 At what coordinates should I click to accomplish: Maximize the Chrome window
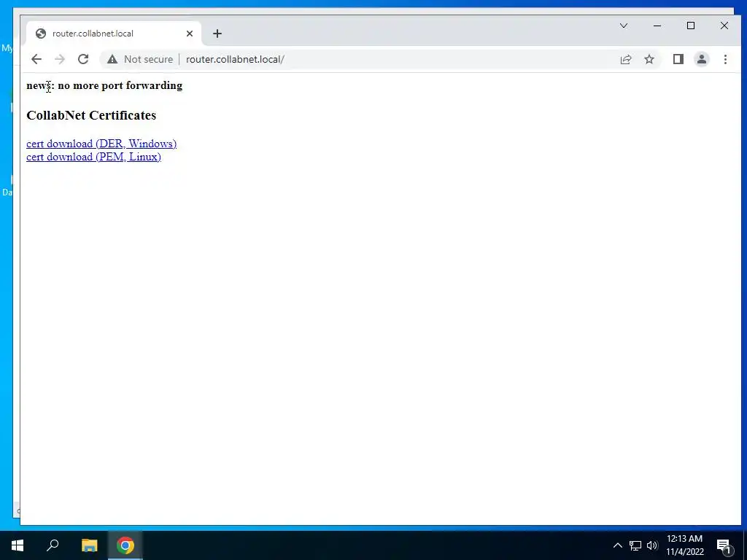[x=691, y=26]
